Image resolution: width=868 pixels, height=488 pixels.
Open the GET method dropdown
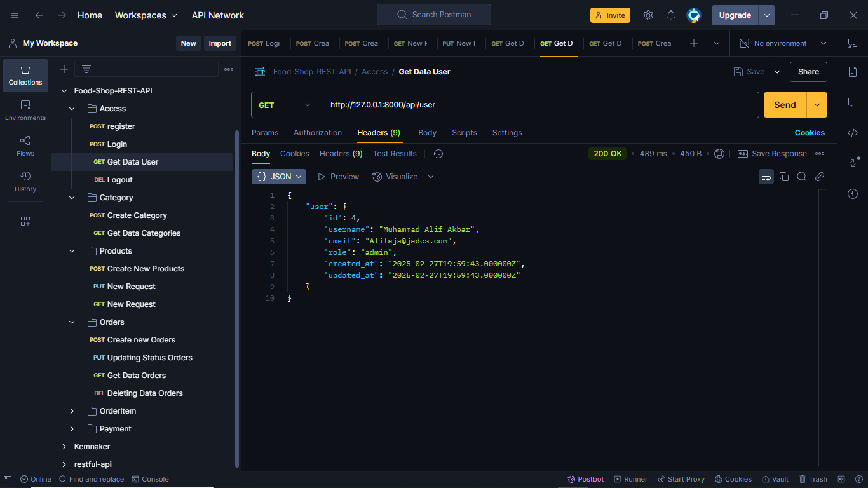(286, 105)
